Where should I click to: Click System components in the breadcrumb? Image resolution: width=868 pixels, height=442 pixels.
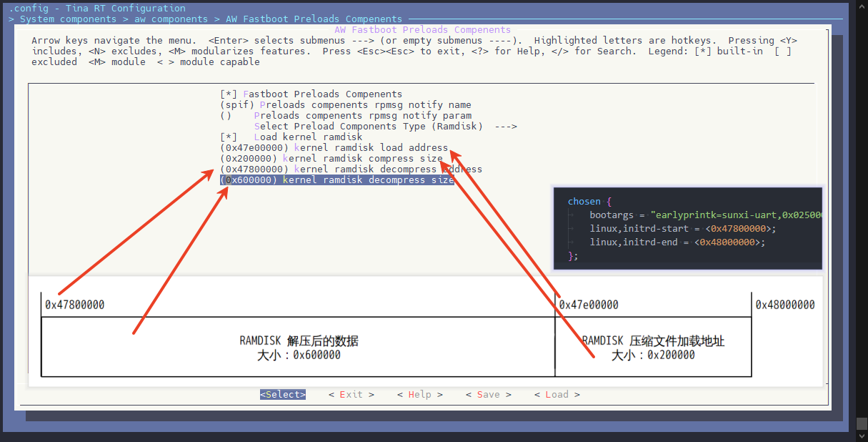(x=68, y=19)
